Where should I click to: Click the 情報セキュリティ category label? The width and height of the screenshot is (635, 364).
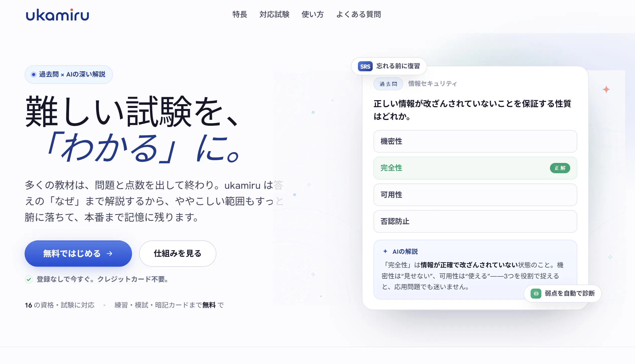432,84
